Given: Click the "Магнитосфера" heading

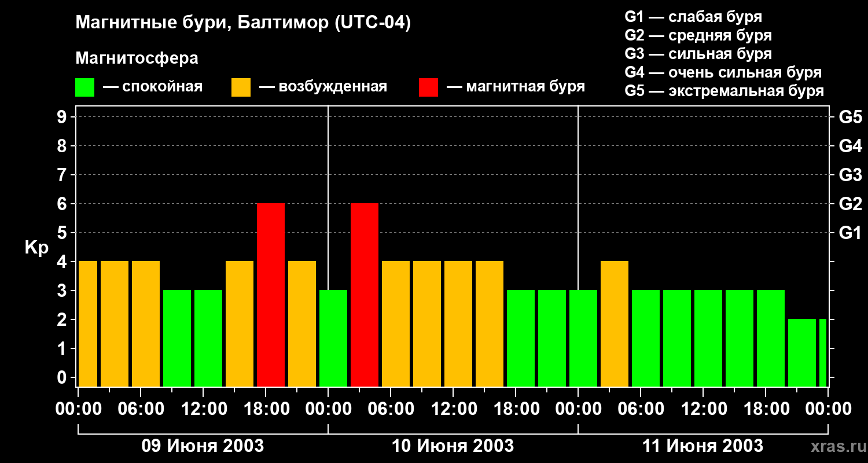Looking at the screenshot, I should tap(137, 58).
